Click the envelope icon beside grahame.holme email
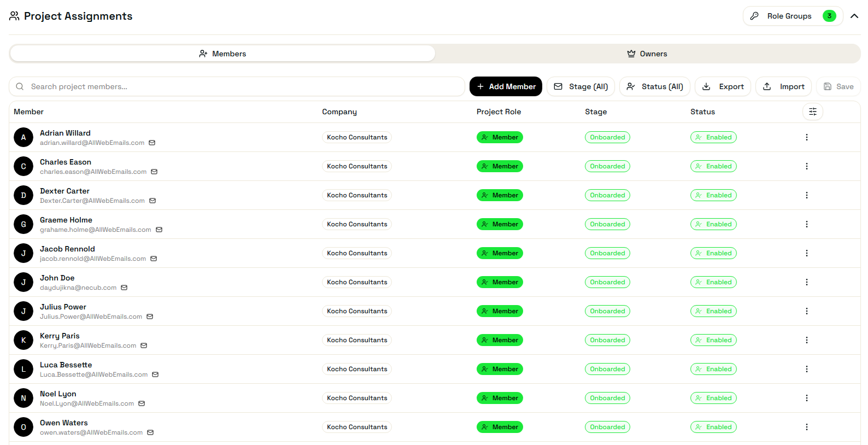This screenshot has height=445, width=868. point(159,230)
